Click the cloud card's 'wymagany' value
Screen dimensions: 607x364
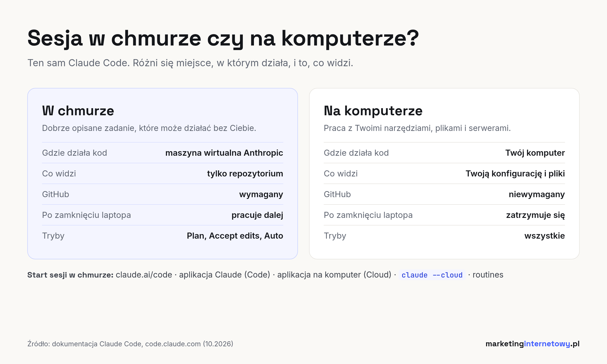pyautogui.click(x=261, y=194)
